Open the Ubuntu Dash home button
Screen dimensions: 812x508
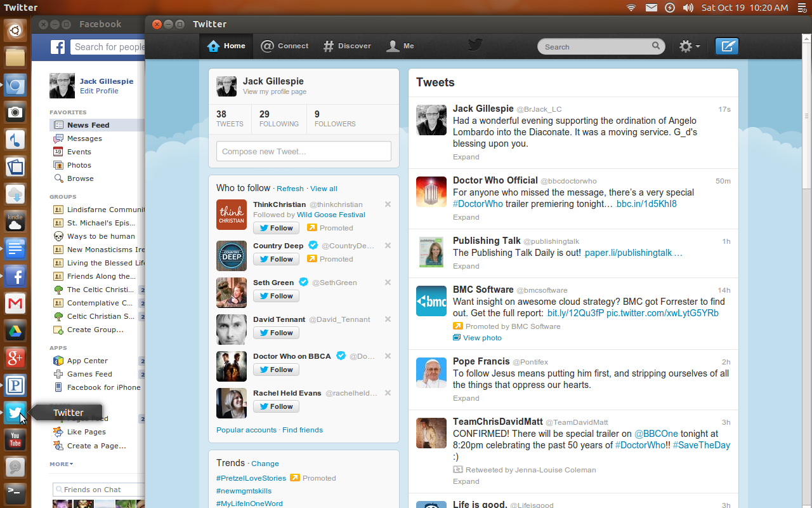click(x=15, y=30)
